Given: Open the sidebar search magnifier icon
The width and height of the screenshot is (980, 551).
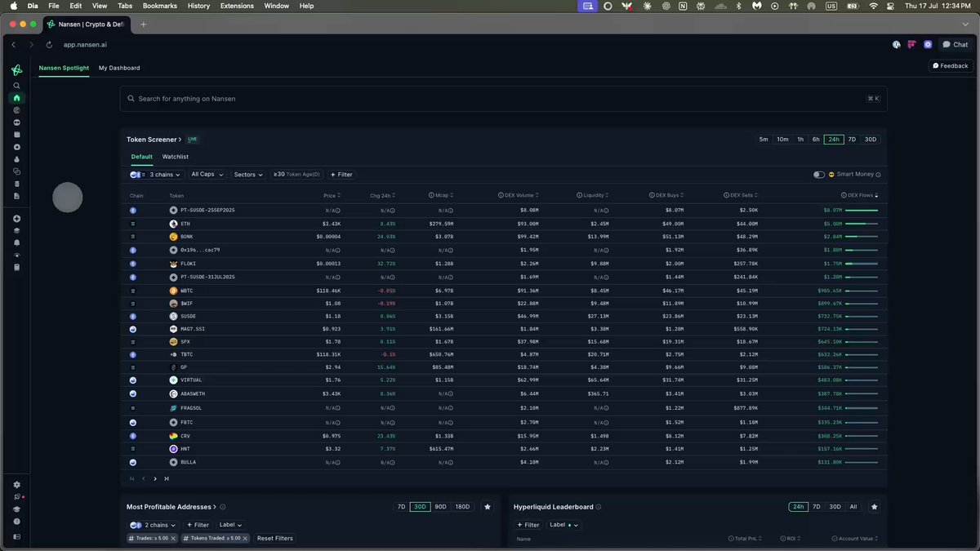Looking at the screenshot, I should 16,86.
